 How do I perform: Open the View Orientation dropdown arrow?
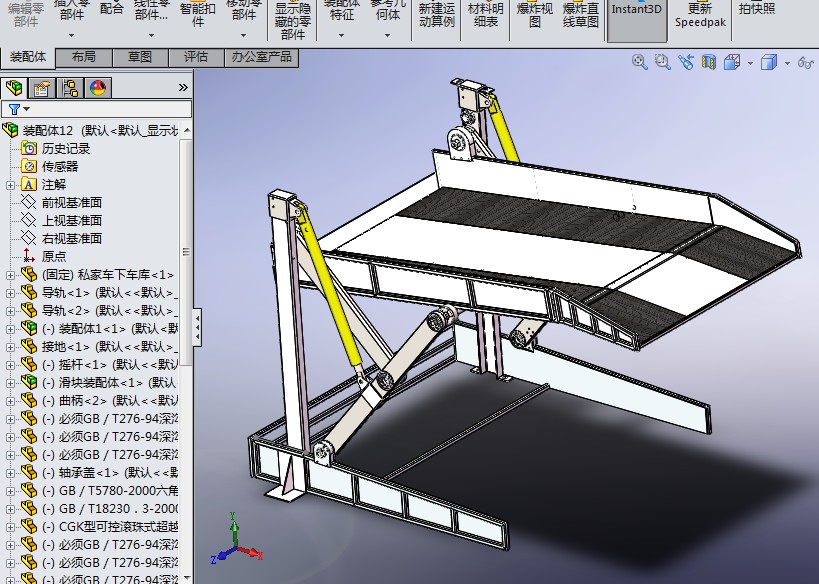click(x=750, y=63)
